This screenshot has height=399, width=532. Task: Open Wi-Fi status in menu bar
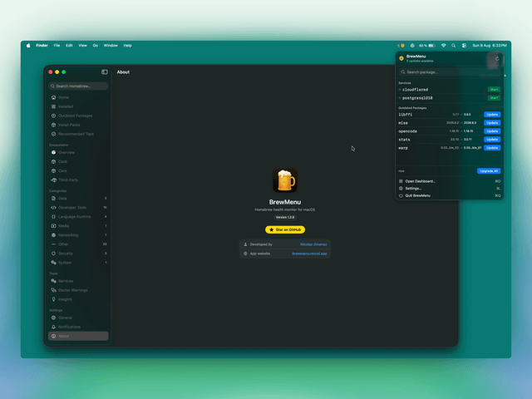point(443,46)
